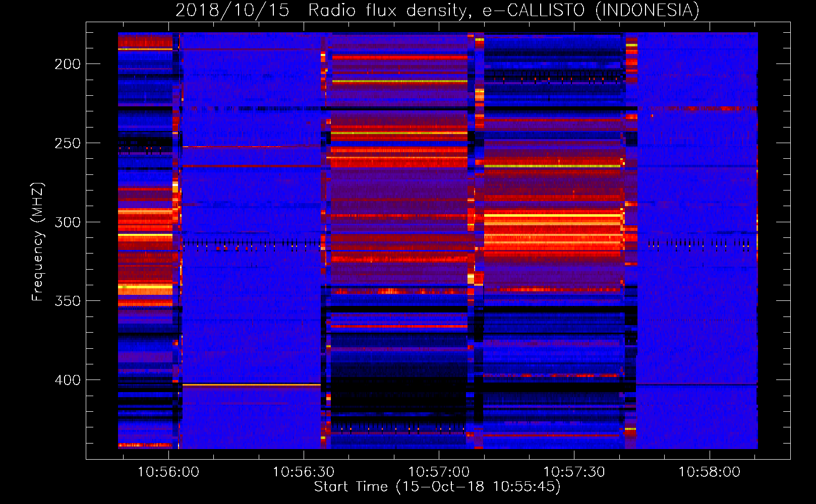Click the 10:57:00 time tick label
This screenshot has height=504, width=816.
pos(439,472)
